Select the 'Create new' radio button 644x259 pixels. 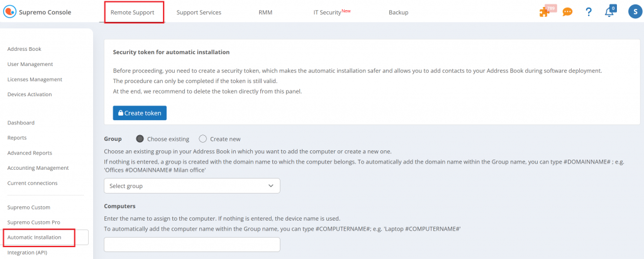pyautogui.click(x=203, y=139)
